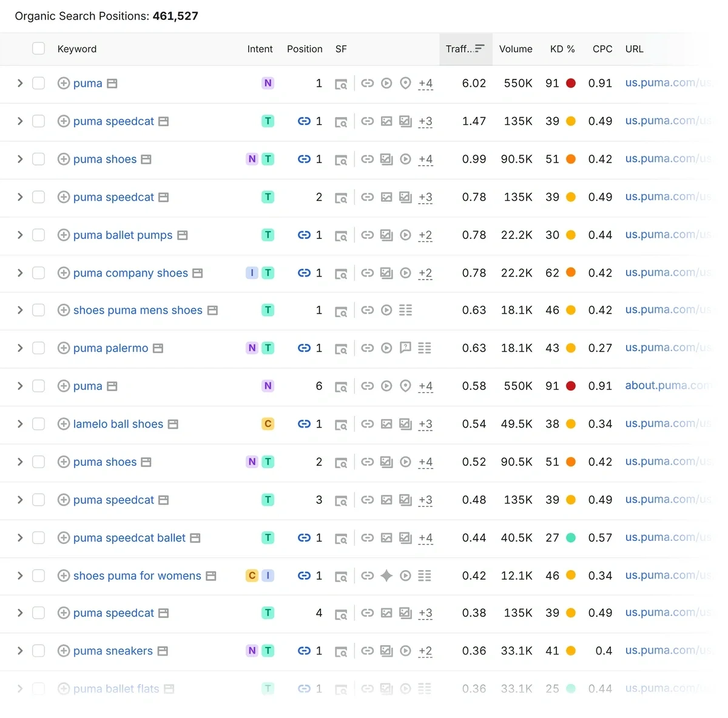728x718 pixels.
Task: Click the orange KD dot for puma company shoes
Action: pos(571,272)
